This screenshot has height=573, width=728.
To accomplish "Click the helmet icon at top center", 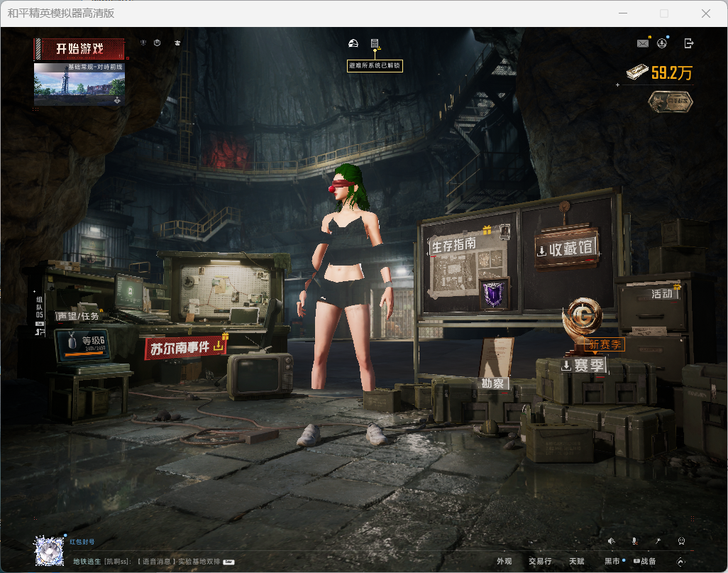I will 353,44.
